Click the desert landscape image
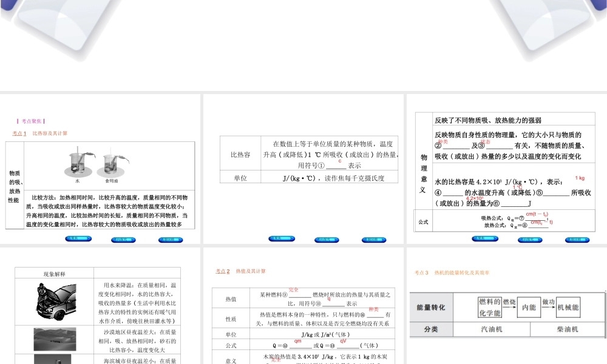 click(55, 339)
